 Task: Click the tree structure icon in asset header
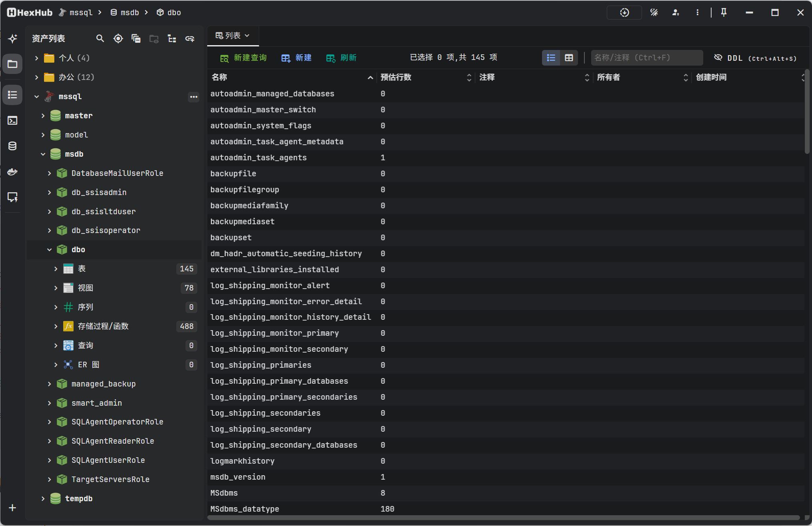point(172,38)
